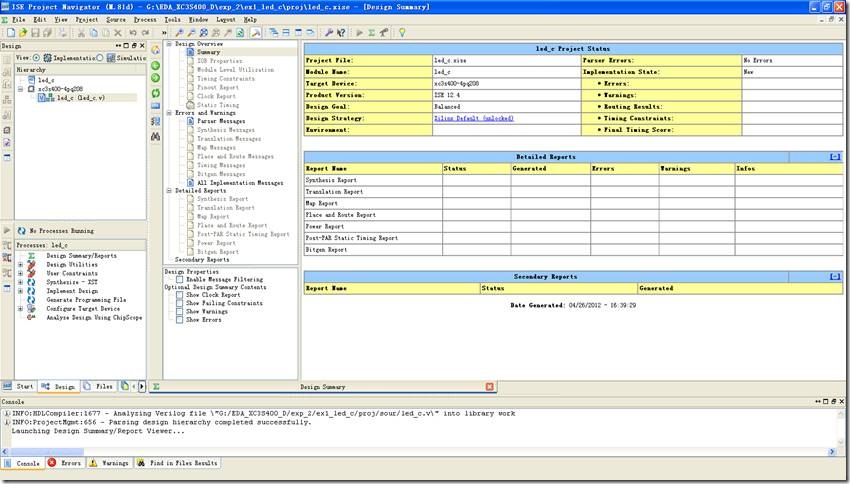Open the Xilinx Default (unlocked) strategy link

(473, 118)
